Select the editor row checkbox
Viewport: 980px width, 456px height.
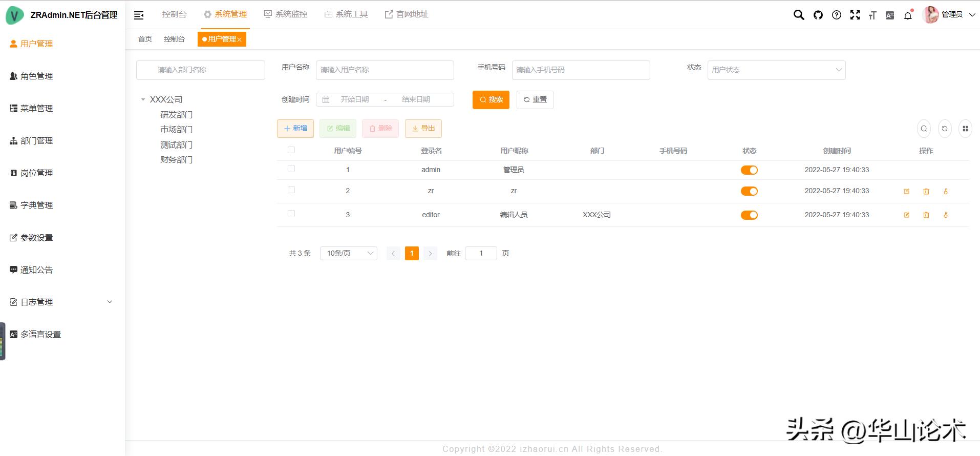291,214
